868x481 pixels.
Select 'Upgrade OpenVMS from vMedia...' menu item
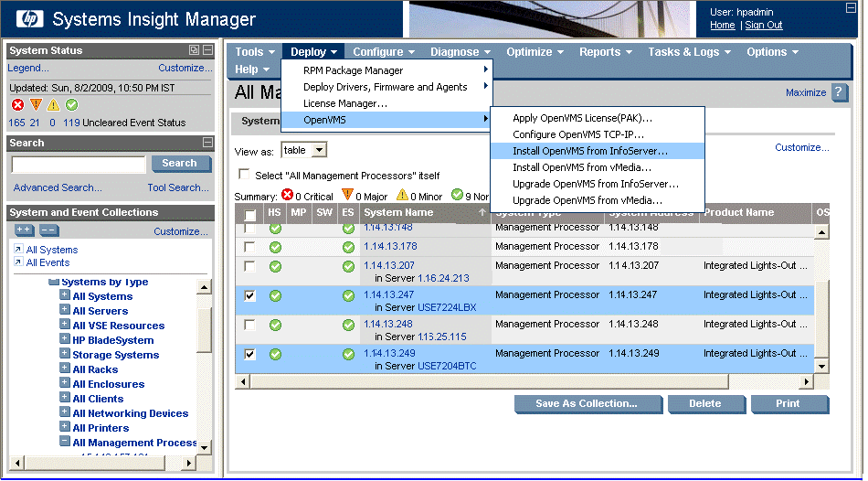(x=597, y=200)
